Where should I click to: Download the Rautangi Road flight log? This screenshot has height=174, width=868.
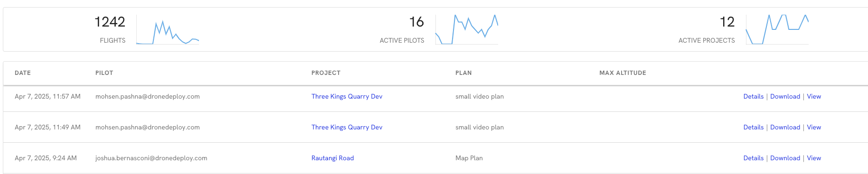(785, 158)
